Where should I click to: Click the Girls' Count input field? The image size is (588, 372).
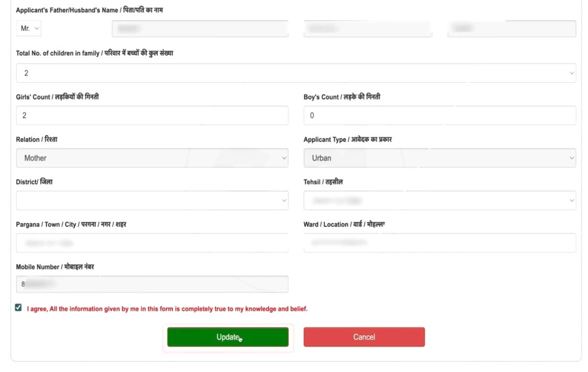[x=152, y=116]
